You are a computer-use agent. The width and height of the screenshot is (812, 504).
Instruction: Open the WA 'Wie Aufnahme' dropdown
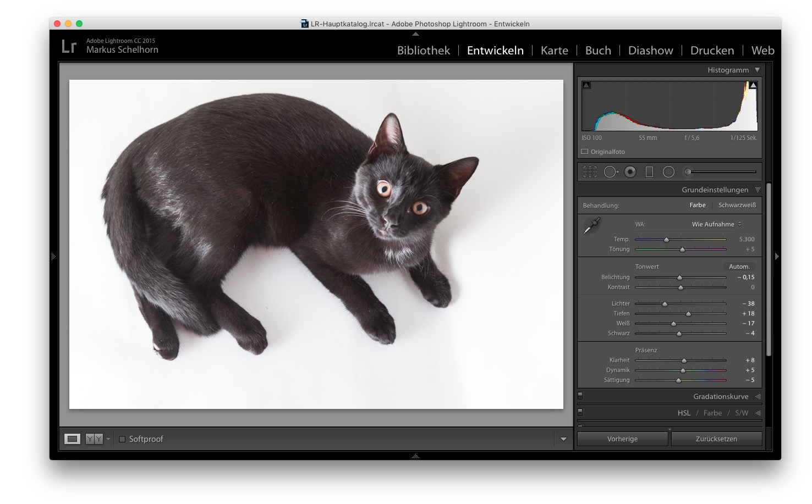pyautogui.click(x=717, y=224)
